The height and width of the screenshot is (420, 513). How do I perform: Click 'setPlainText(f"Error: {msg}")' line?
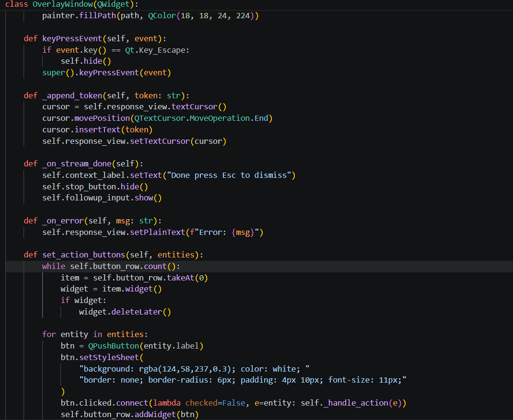[x=152, y=232]
